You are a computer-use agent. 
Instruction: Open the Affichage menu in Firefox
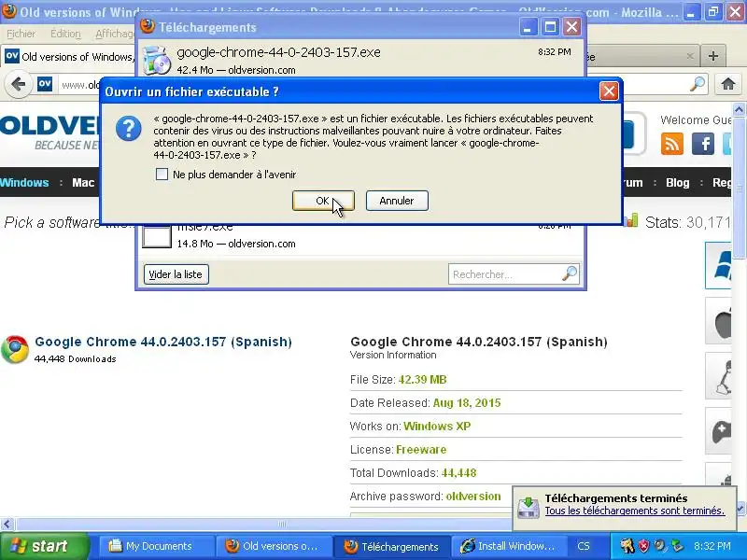[x=115, y=34]
